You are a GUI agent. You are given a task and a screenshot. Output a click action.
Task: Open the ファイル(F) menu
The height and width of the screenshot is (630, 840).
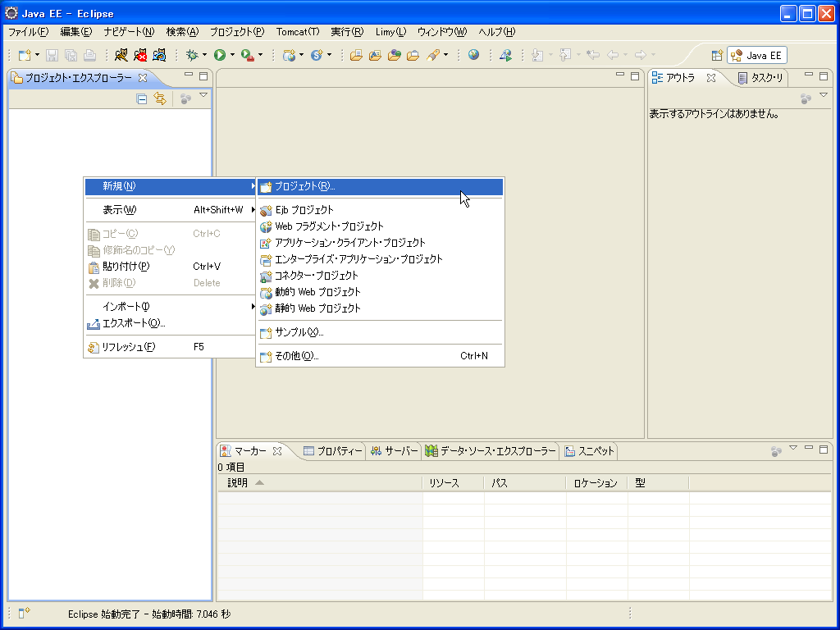29,32
